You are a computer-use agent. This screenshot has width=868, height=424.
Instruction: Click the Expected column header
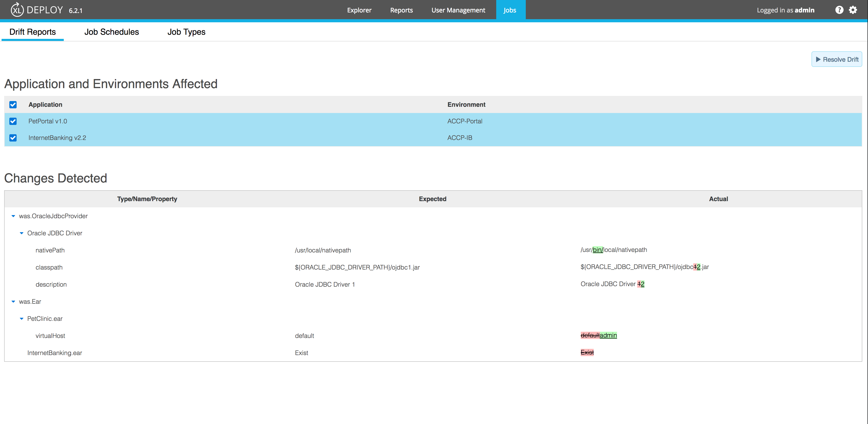click(433, 199)
